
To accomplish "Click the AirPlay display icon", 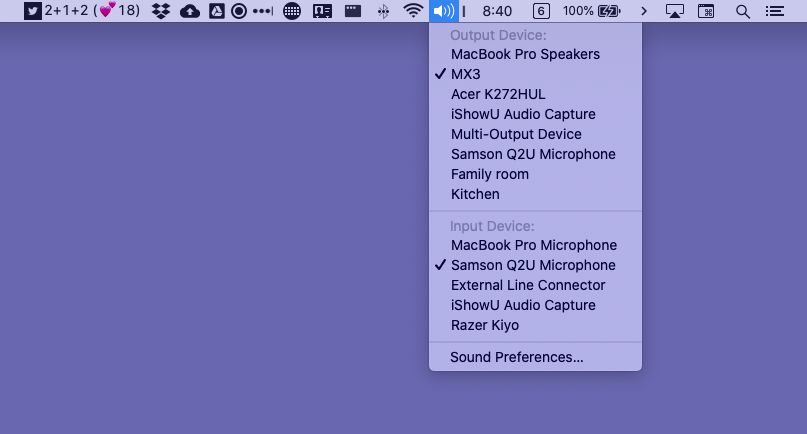I will pos(675,11).
